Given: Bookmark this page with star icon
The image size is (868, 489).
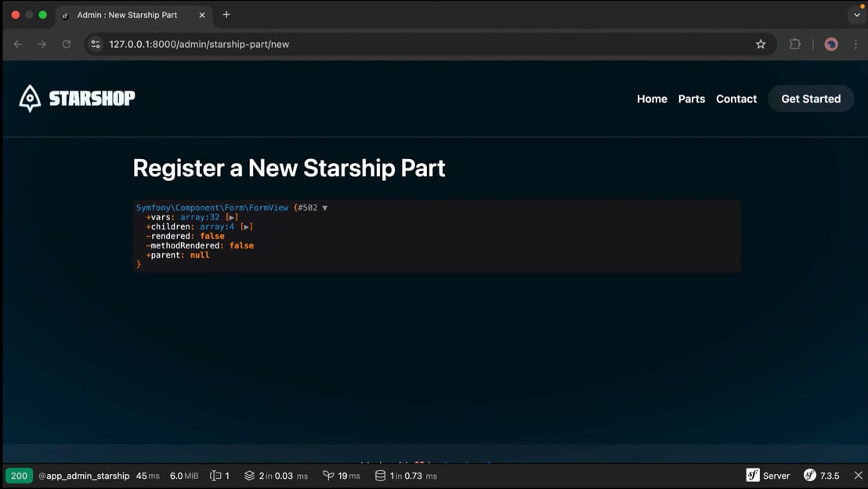Looking at the screenshot, I should tap(761, 45).
